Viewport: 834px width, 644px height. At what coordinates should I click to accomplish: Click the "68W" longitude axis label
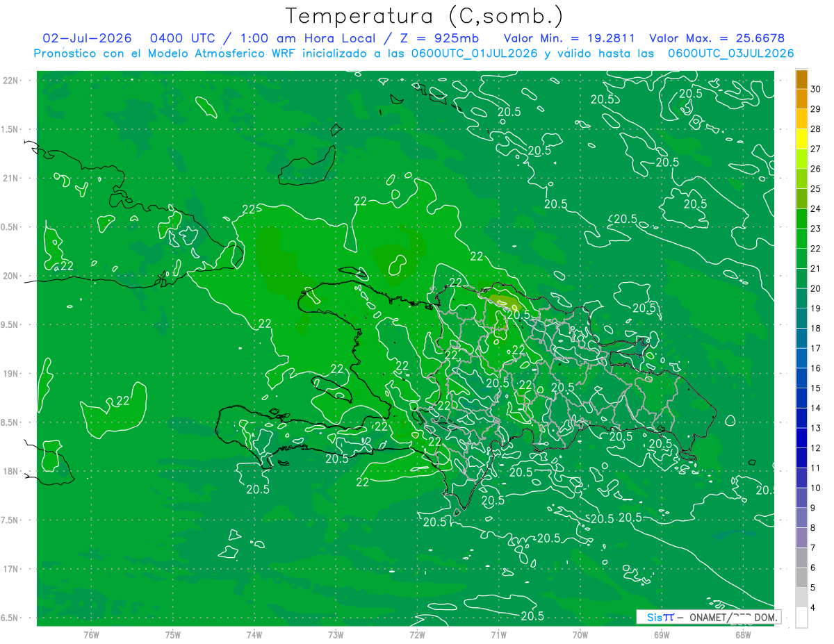coord(743,634)
